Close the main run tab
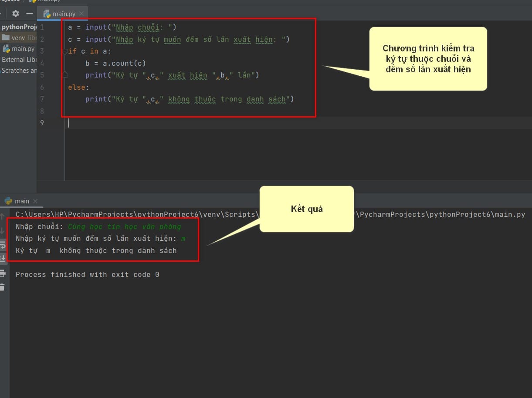 [36, 201]
